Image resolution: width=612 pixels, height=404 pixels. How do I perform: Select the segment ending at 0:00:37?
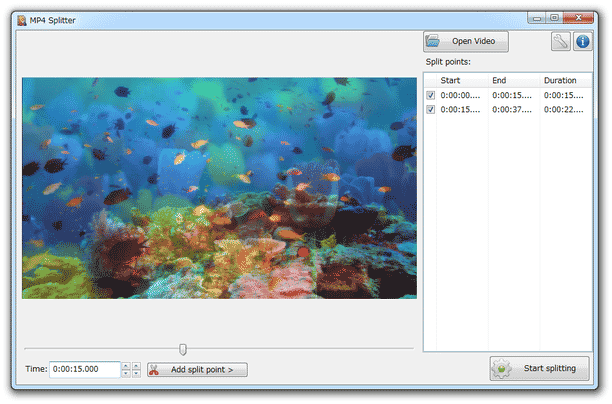point(508,110)
